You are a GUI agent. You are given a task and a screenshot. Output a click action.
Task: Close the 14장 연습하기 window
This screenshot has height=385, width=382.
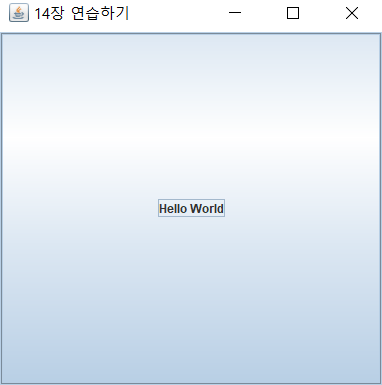pyautogui.click(x=352, y=13)
